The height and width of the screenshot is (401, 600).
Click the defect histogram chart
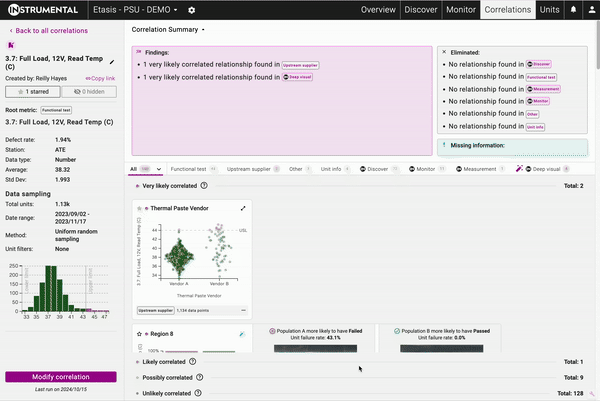(x=58, y=291)
